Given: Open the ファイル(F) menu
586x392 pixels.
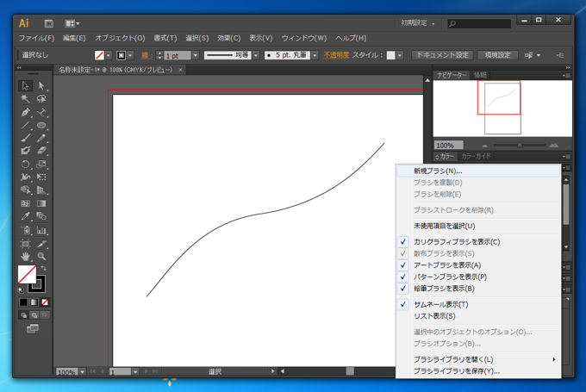Looking at the screenshot, I should (x=36, y=38).
